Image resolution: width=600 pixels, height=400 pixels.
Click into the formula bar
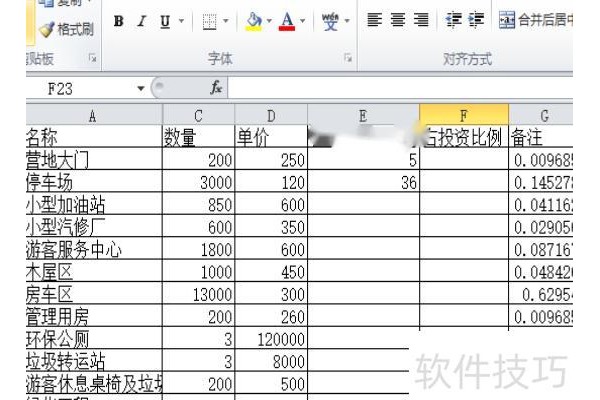point(400,88)
